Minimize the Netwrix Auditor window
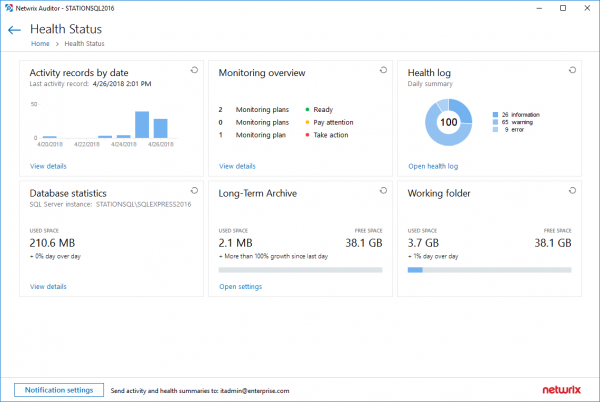600x402 pixels. pos(539,8)
